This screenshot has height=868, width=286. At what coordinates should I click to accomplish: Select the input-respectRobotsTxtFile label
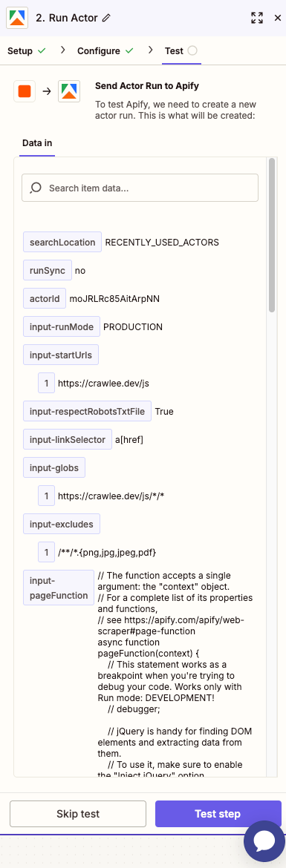87,411
